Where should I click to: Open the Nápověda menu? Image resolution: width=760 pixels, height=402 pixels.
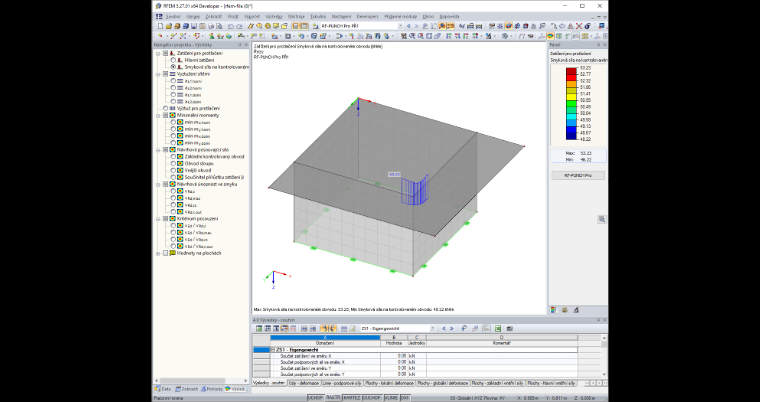(447, 16)
